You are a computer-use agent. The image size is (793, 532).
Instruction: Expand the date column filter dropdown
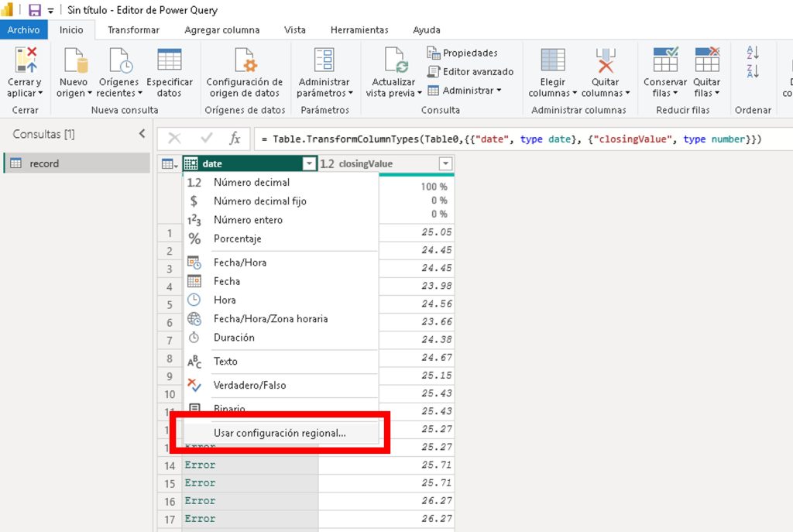click(309, 164)
